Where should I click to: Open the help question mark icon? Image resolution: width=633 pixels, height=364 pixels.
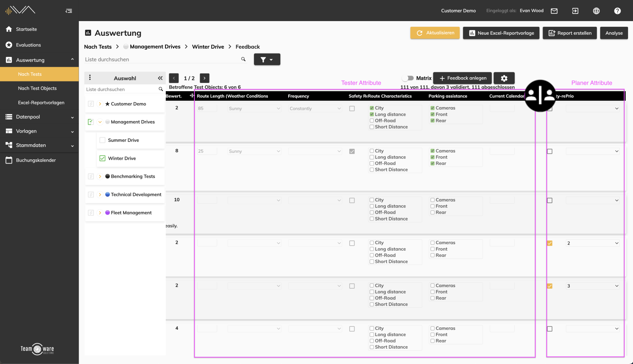pyautogui.click(x=617, y=11)
